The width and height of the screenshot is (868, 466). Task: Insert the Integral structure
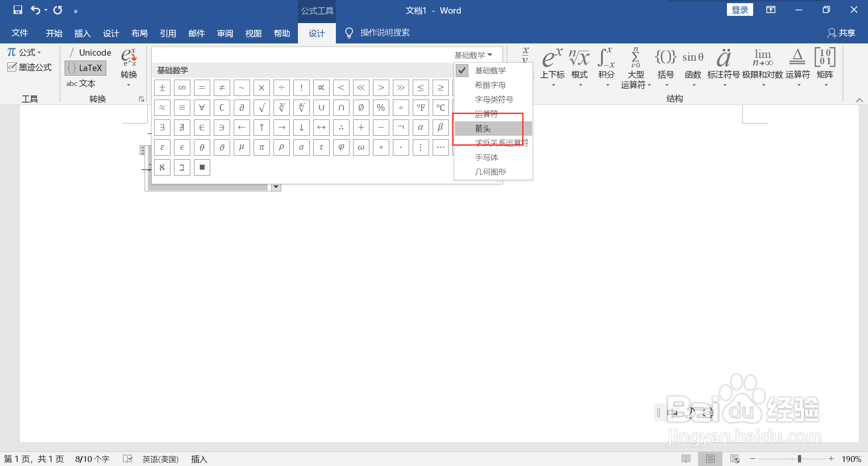[606, 63]
